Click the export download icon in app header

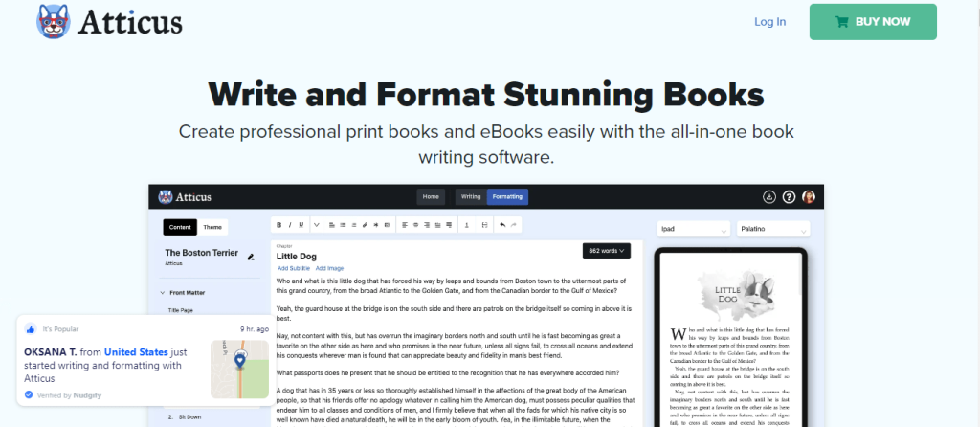[x=769, y=197]
